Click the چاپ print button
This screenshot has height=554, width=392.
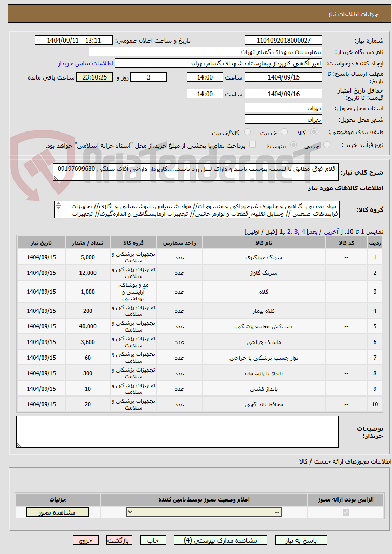pos(153,540)
